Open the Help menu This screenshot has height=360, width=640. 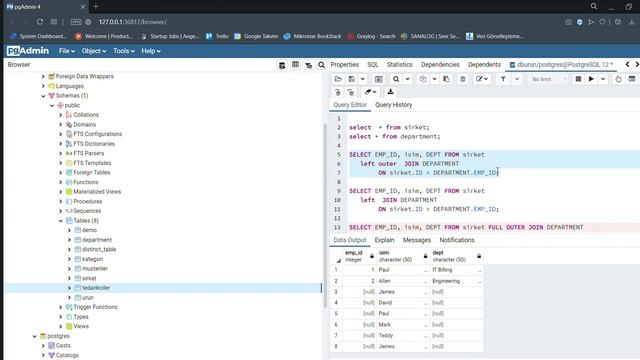point(151,51)
